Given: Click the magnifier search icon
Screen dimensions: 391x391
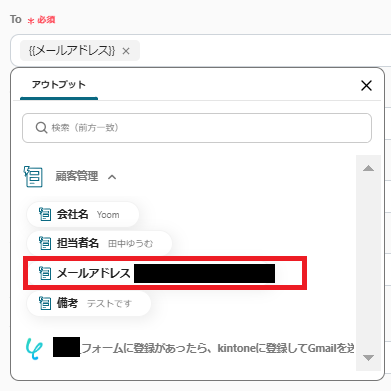Looking at the screenshot, I should pyautogui.click(x=41, y=128).
